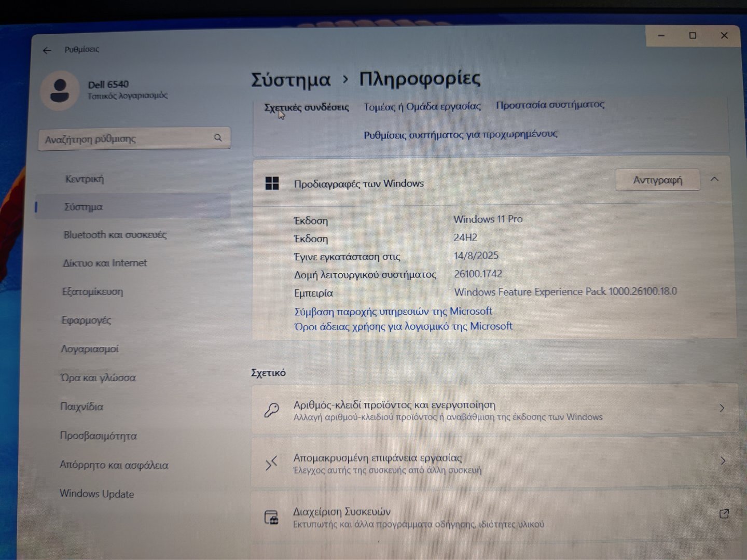Click the key icon for product activation
Screen dimensions: 747x560
click(271, 410)
